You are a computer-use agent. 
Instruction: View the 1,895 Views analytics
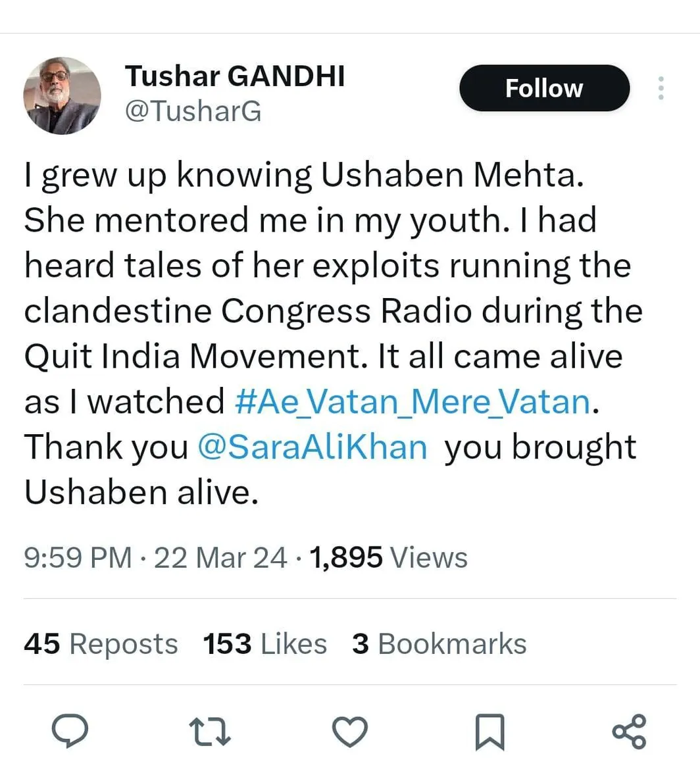(x=388, y=558)
